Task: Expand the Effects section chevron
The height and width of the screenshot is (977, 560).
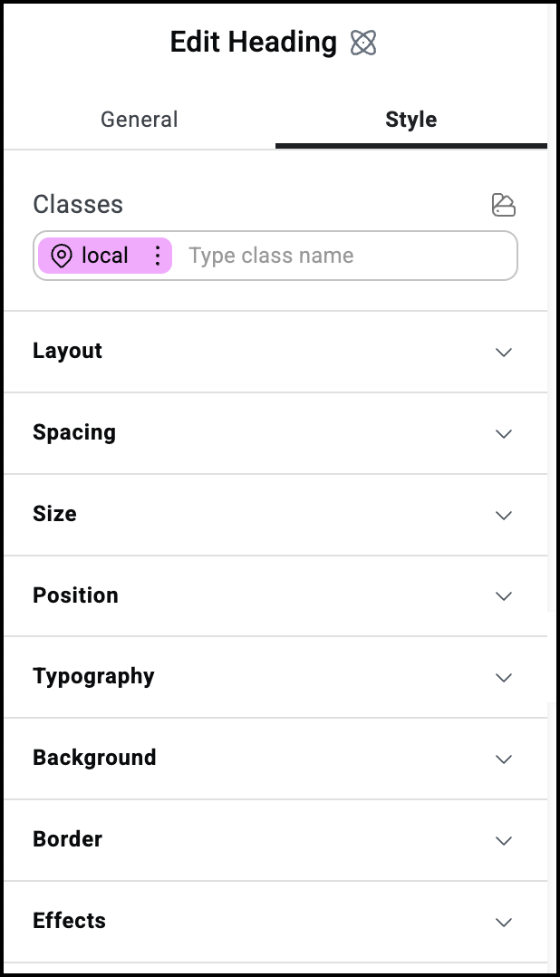Action: tap(504, 922)
